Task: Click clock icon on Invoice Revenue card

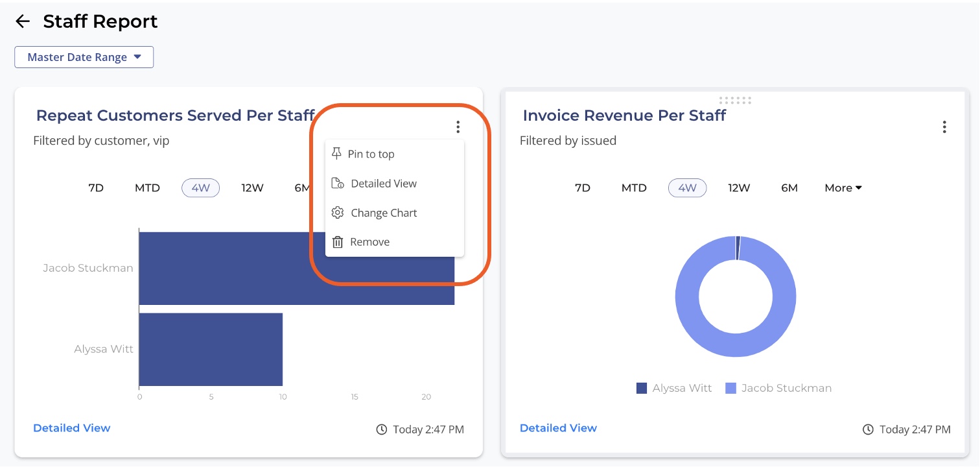Action: coord(869,429)
